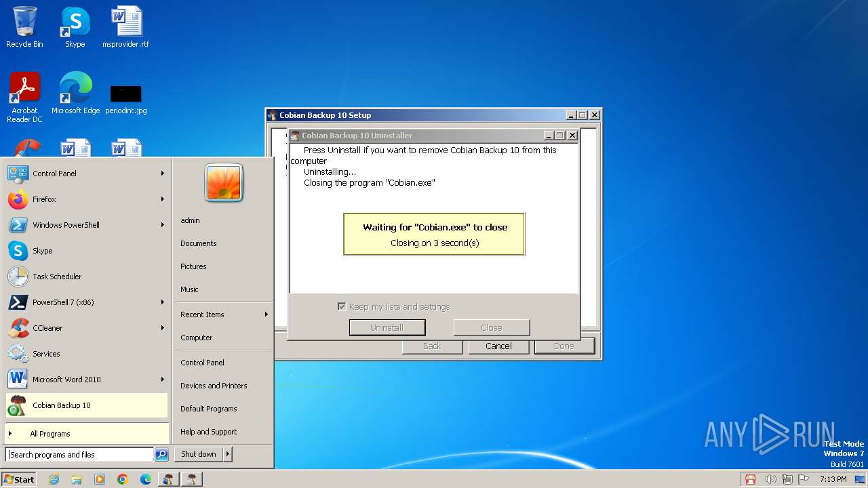Open File Explorer from the taskbar
The width and height of the screenshot is (868, 488).
point(77,479)
